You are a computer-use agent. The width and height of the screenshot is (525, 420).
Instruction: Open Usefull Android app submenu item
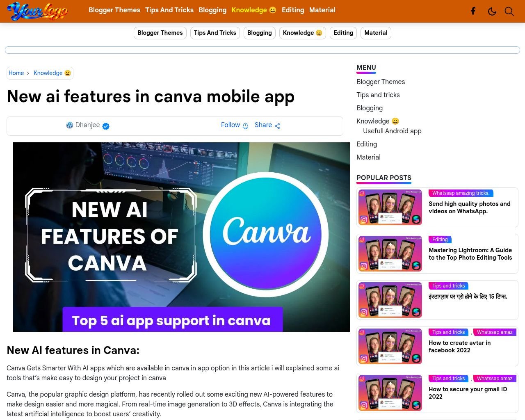coord(392,131)
